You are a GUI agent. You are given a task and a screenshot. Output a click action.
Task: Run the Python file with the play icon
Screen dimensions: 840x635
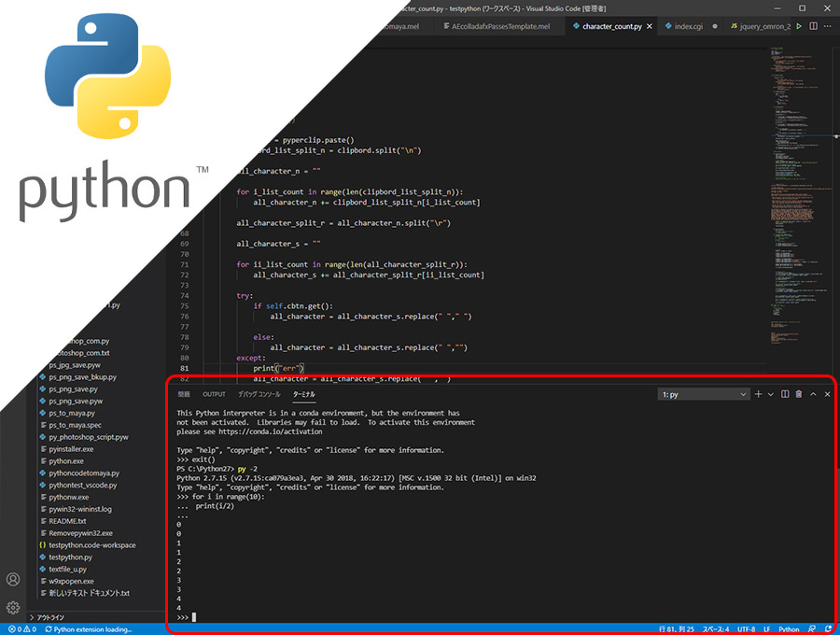tap(799, 26)
